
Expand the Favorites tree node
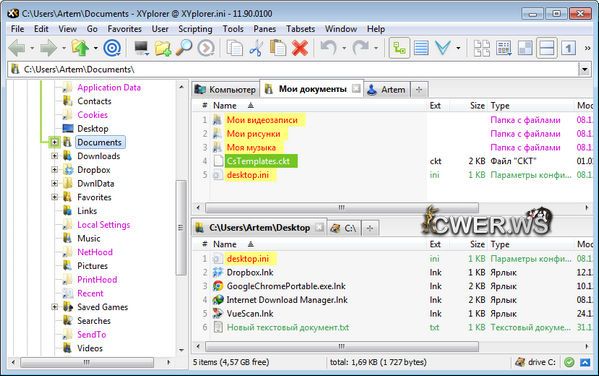(x=55, y=197)
